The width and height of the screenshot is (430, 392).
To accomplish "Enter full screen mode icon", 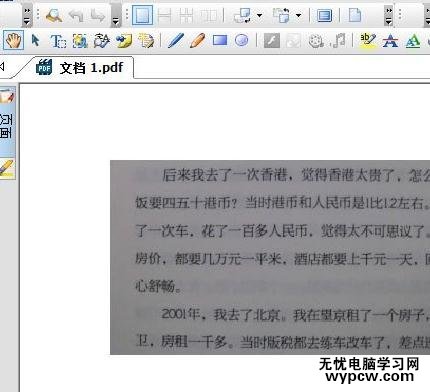I will 324,15.
